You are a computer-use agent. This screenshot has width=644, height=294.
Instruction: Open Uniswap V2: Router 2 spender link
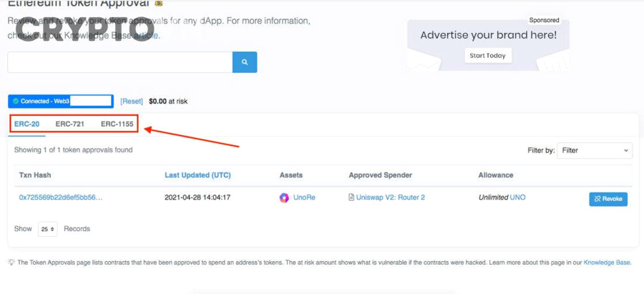pos(391,197)
